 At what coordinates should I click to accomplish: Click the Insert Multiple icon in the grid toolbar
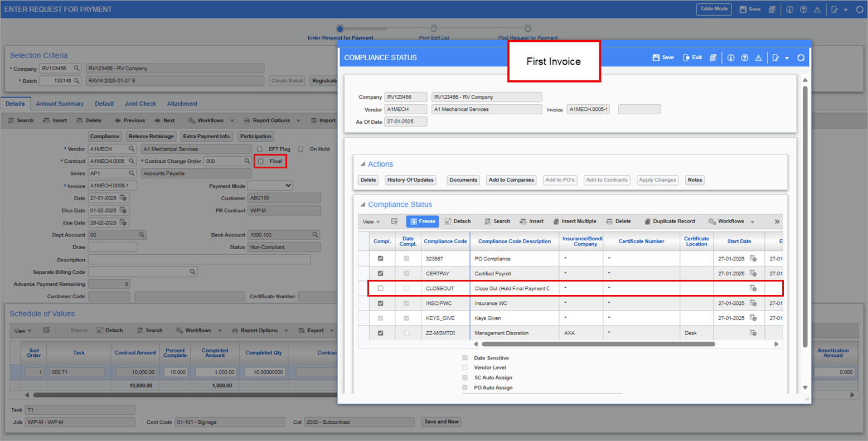tap(574, 221)
